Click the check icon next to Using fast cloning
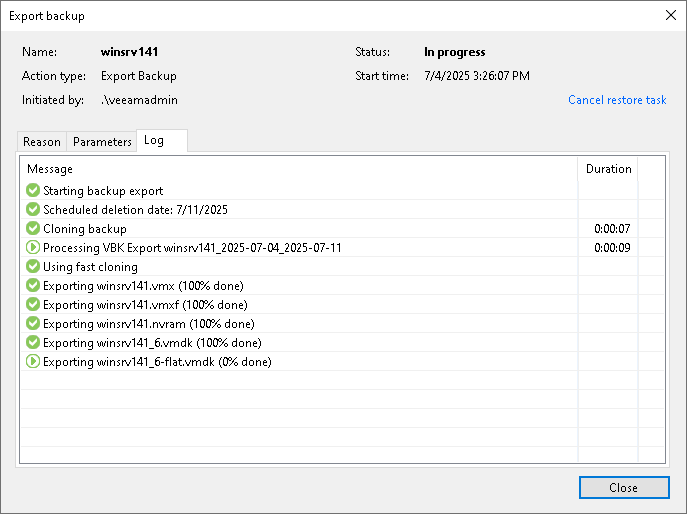 pos(33,266)
